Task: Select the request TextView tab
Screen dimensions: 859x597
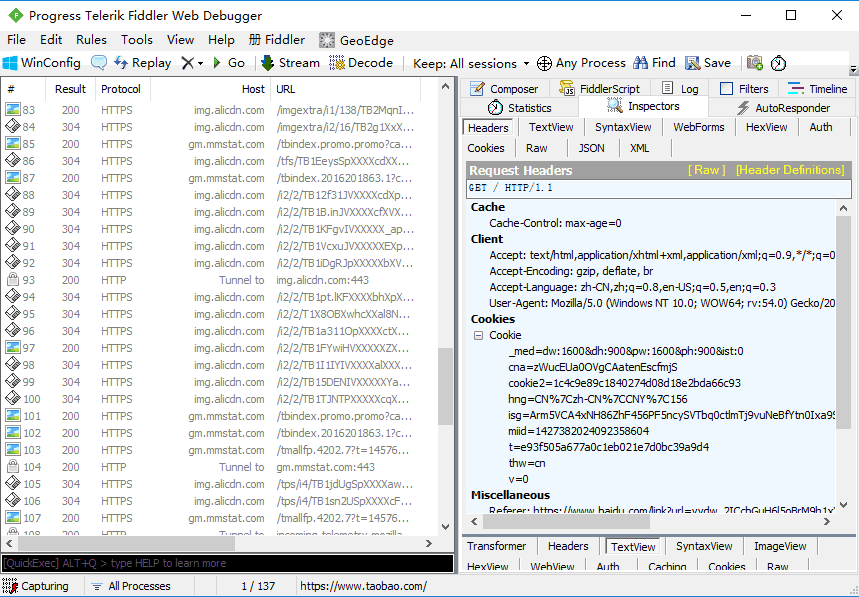Action: click(x=551, y=127)
